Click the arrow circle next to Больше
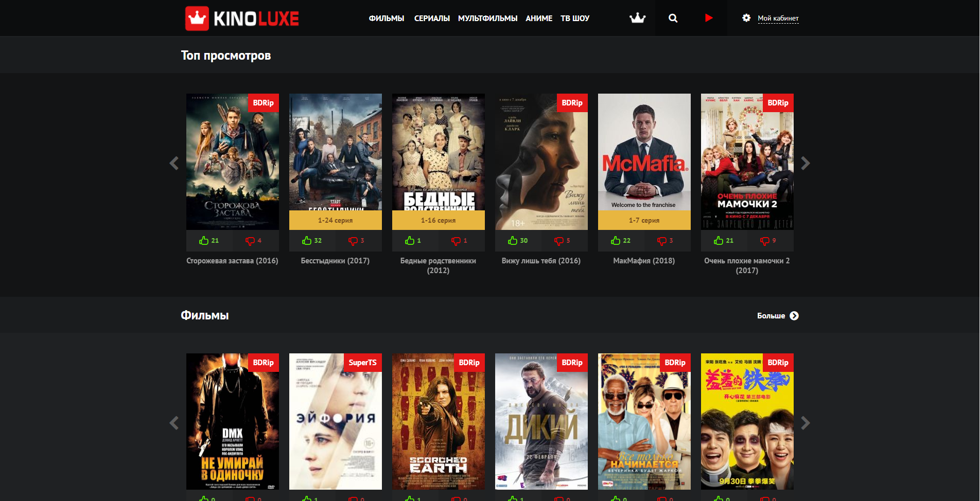This screenshot has height=501, width=980. (794, 316)
